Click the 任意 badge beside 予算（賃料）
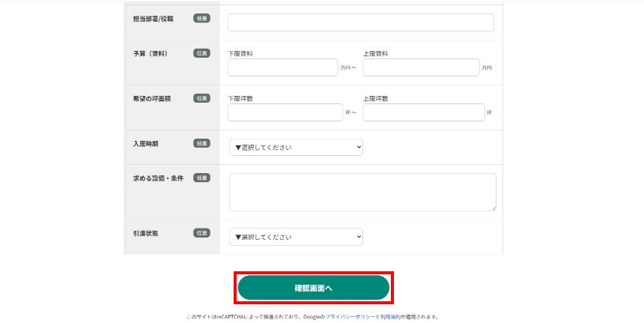 click(x=201, y=53)
